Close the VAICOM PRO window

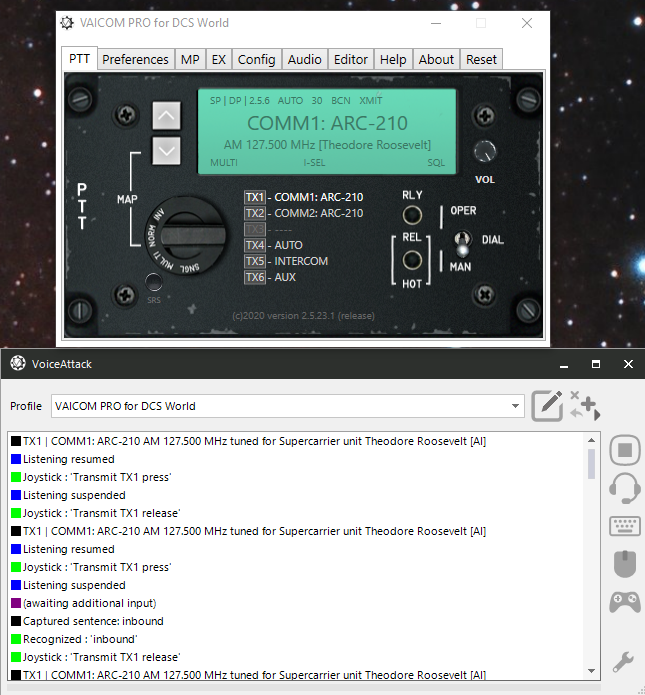(x=527, y=23)
